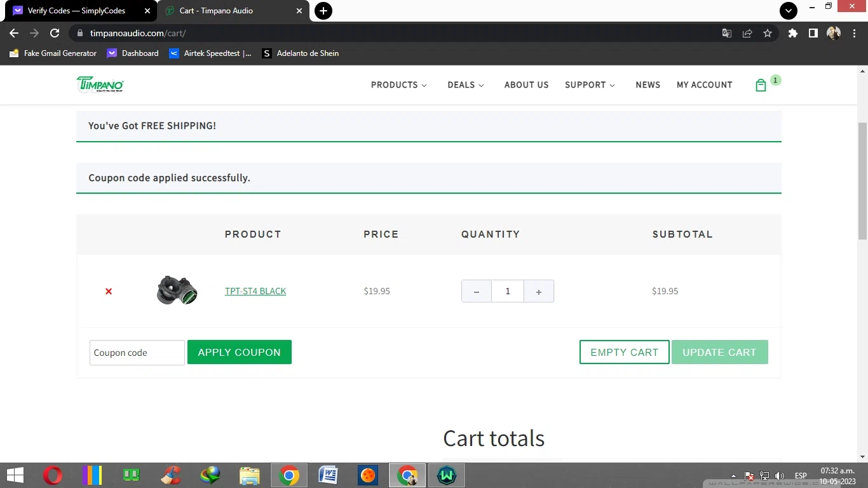This screenshot has height=488, width=868.
Task: Open the TPT-ST4 BLACK product link
Action: coord(255,291)
